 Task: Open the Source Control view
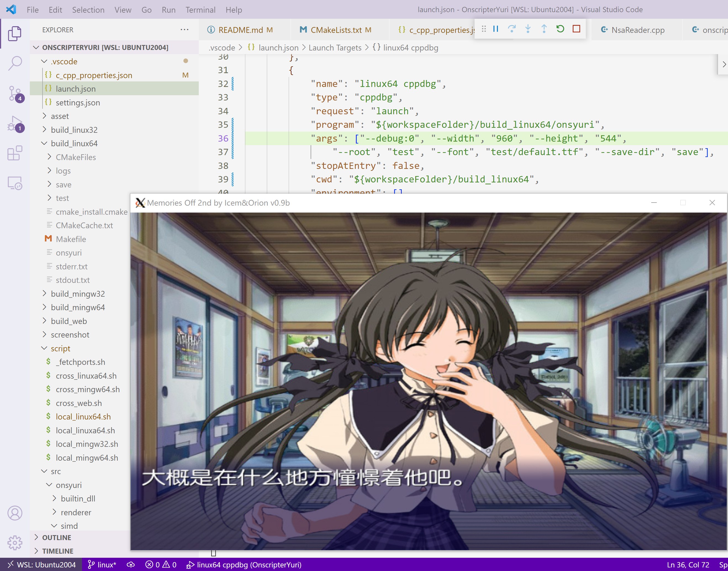[x=15, y=94]
